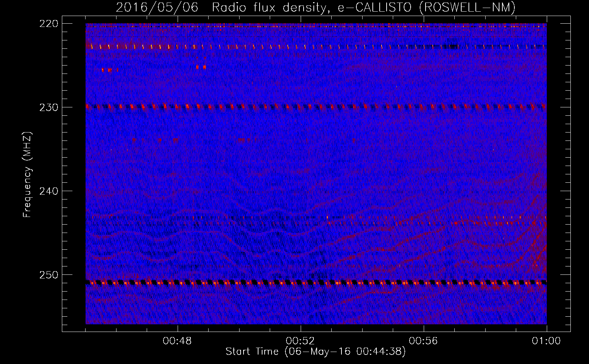Click the 00:56 time tick label

click(423, 341)
